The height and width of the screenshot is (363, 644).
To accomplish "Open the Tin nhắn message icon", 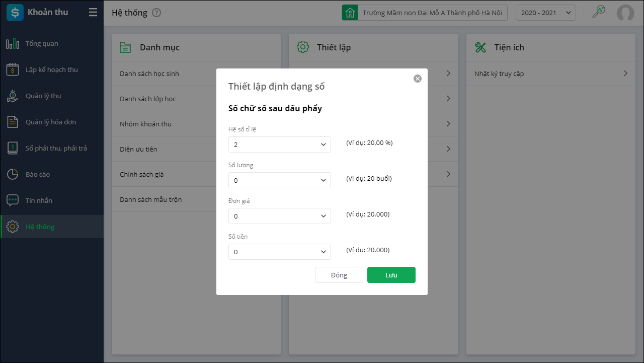I will (x=13, y=200).
